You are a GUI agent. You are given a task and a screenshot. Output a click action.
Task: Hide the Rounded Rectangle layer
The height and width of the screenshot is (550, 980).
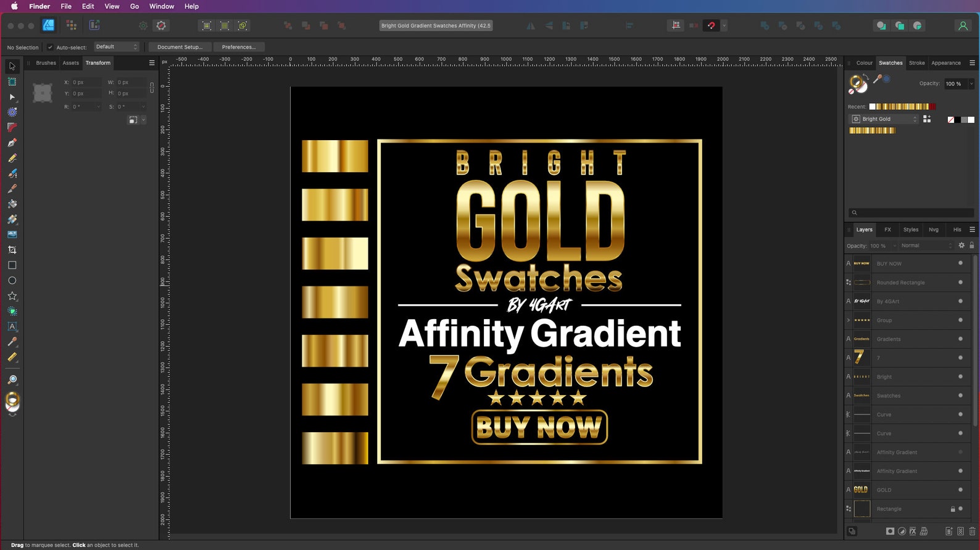click(x=960, y=282)
